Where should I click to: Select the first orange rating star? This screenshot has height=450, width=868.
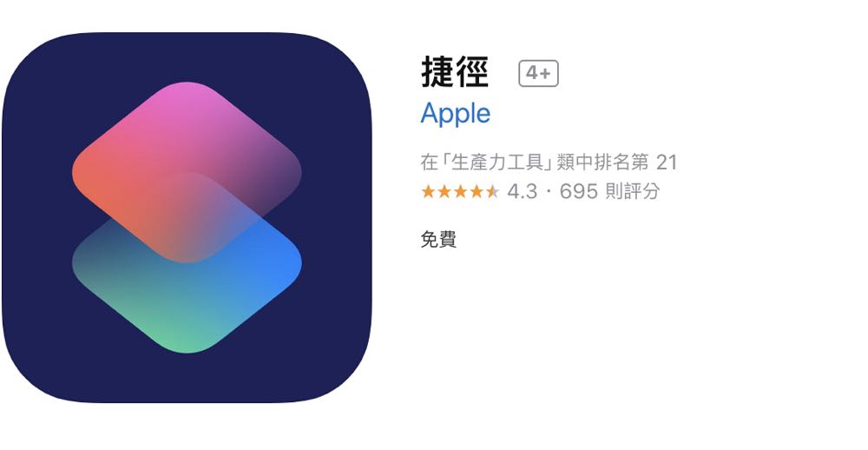pos(428,192)
